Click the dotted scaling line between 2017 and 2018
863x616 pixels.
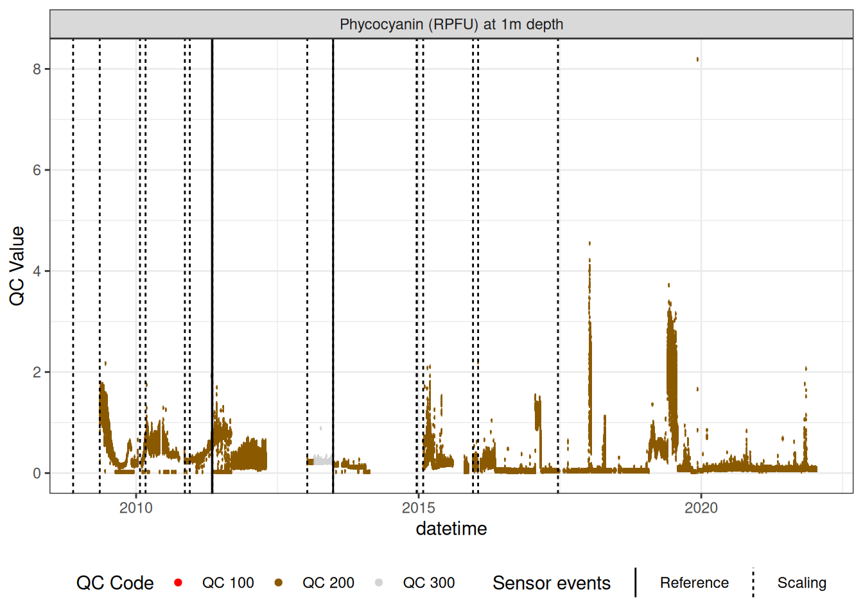click(558, 257)
